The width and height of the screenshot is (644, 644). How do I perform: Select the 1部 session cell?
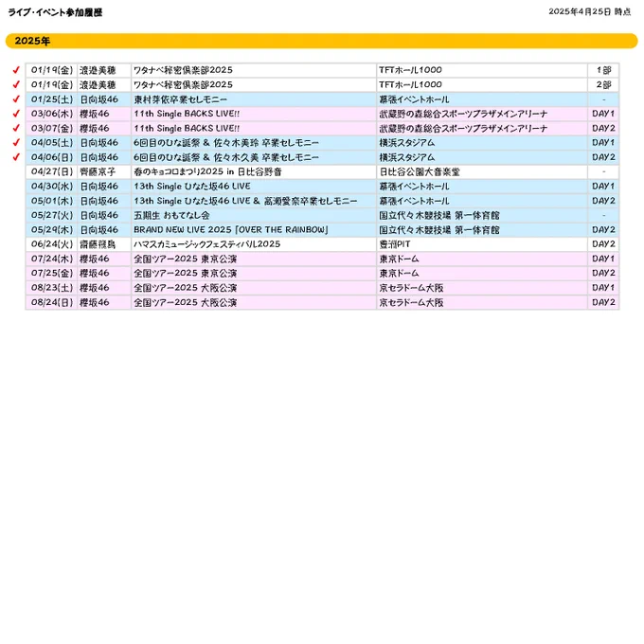point(603,70)
